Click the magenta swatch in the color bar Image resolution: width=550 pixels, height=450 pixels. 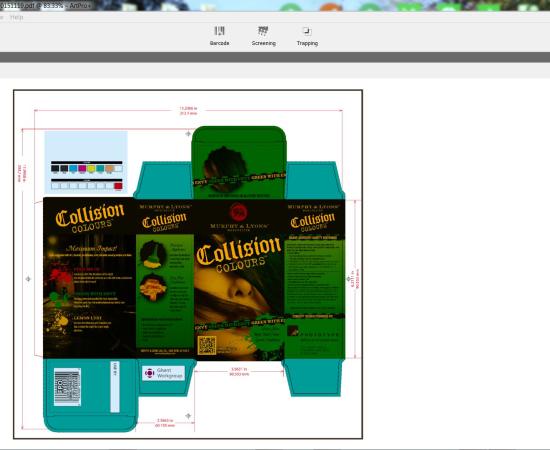pyautogui.click(x=82, y=169)
